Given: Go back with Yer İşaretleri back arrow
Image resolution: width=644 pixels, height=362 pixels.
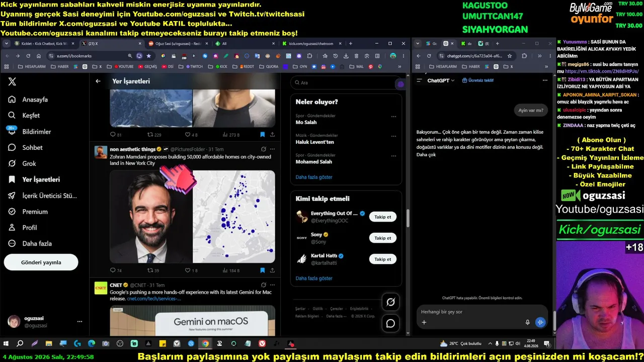Looking at the screenshot, I should (98, 81).
